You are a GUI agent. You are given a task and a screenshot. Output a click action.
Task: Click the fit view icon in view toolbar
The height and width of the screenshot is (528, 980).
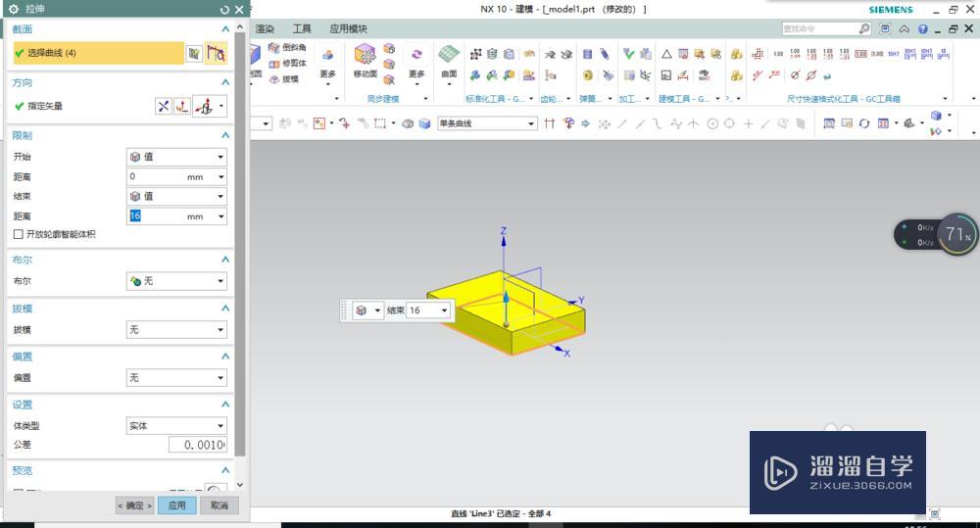(829, 123)
